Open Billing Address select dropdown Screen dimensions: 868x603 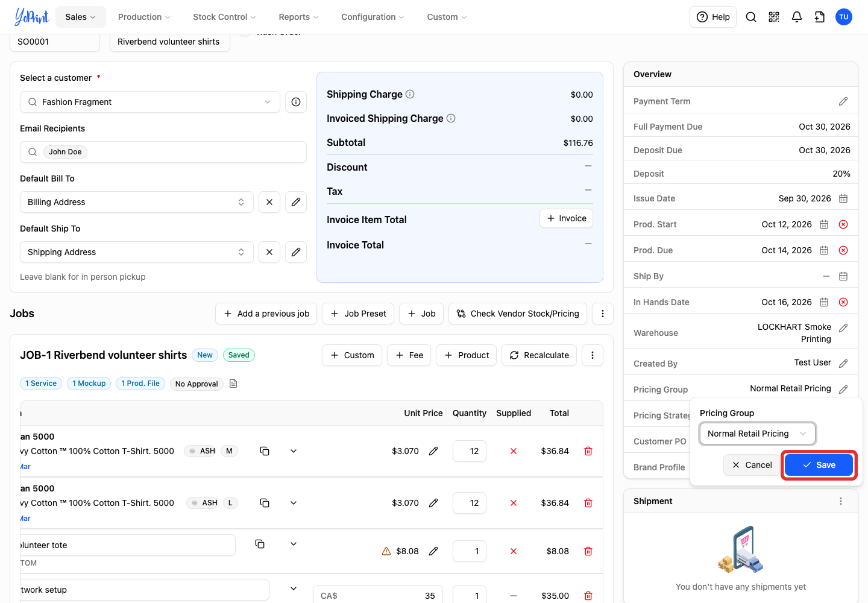pos(137,202)
